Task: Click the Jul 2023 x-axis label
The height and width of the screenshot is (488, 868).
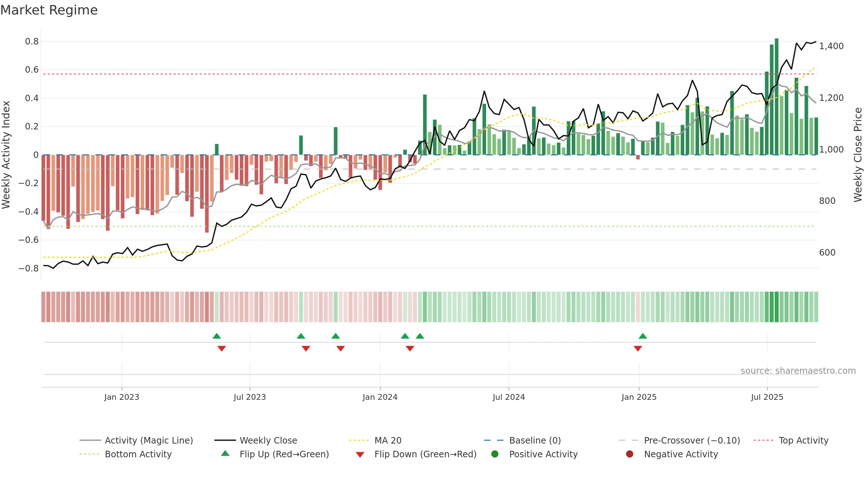Action: (x=250, y=397)
